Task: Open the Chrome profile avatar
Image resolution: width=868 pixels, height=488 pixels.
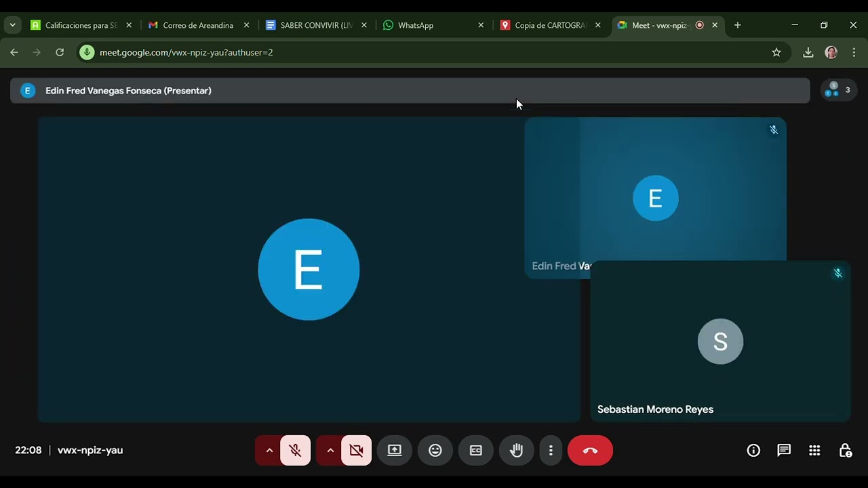Action: [x=831, y=52]
